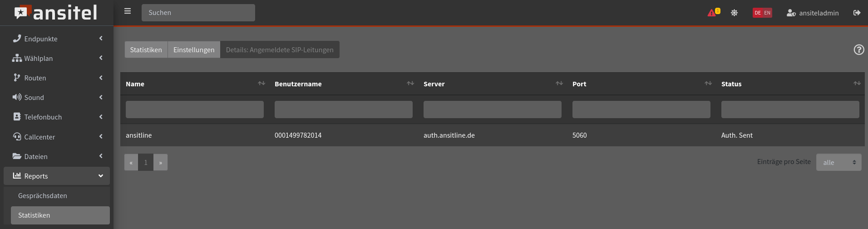Open the help question mark icon
The image size is (868, 229).
click(x=858, y=50)
